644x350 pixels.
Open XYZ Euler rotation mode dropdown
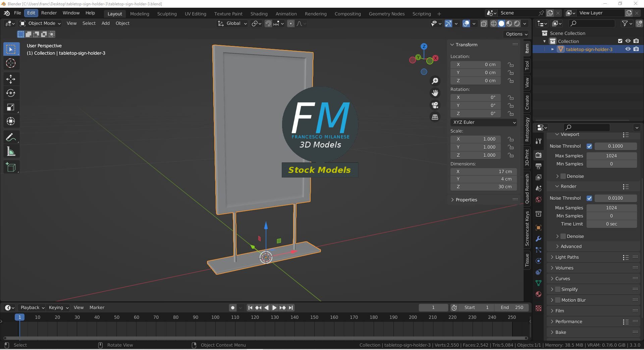484,122
